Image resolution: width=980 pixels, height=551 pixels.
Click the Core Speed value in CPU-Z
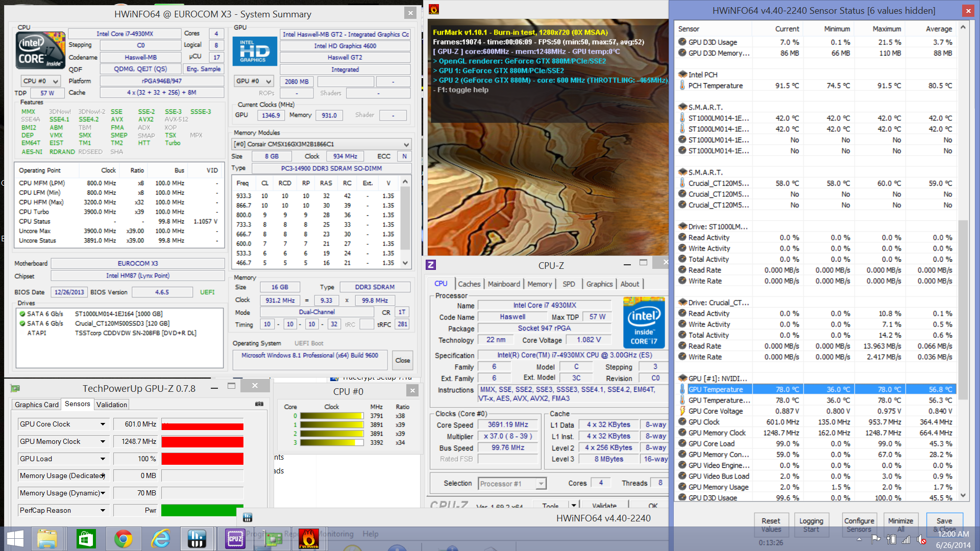(x=508, y=424)
